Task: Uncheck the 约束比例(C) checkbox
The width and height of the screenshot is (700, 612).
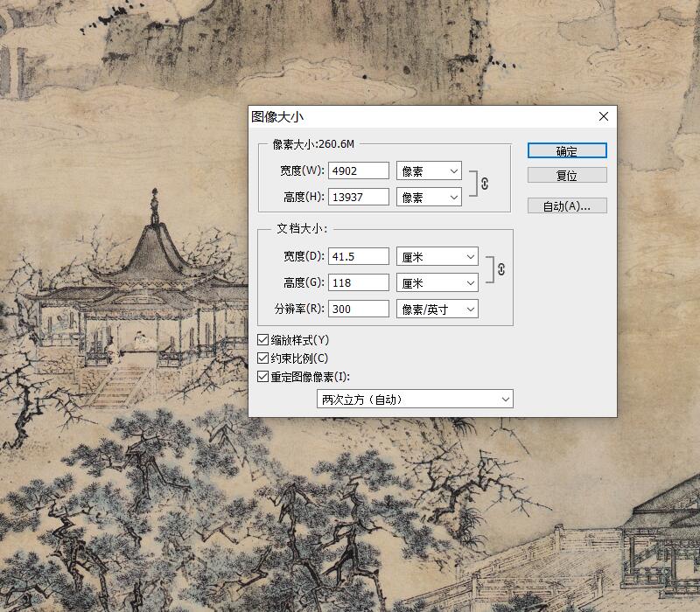Action: [262, 358]
